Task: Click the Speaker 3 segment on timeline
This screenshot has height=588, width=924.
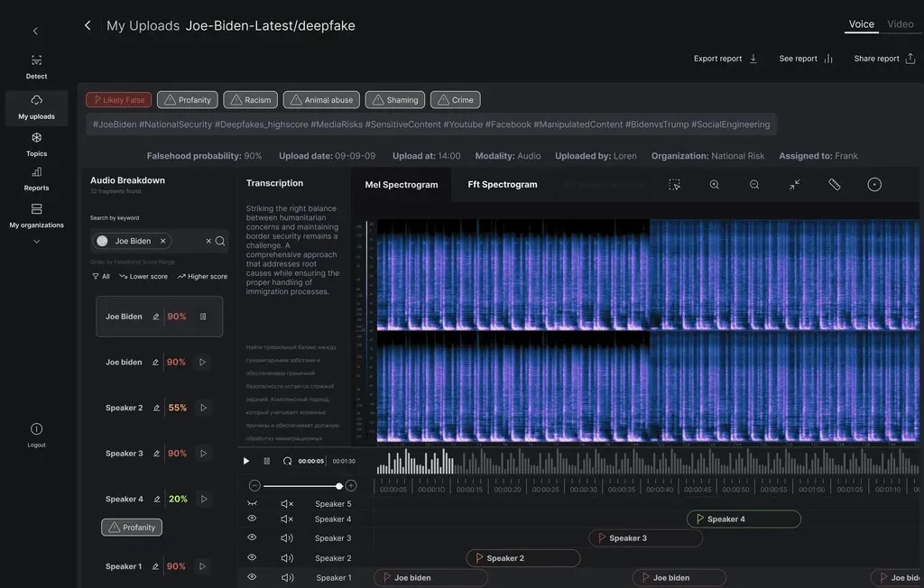Action: 645,538
